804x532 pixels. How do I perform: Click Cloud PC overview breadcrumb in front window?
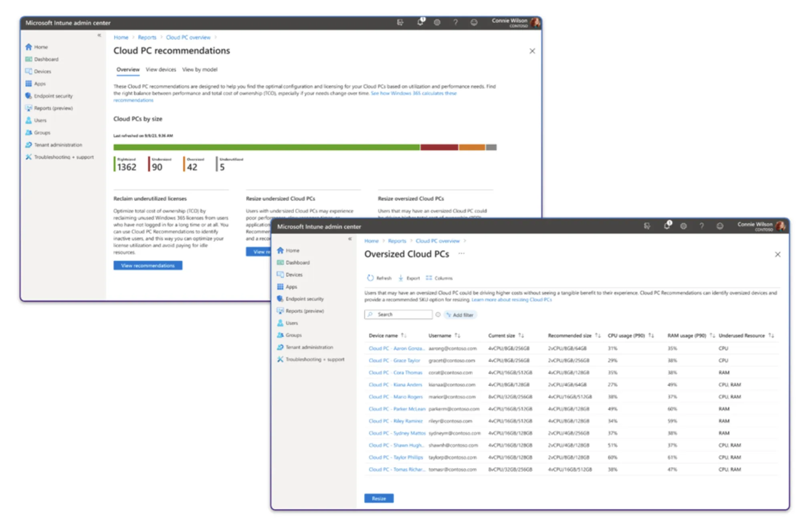coord(437,241)
